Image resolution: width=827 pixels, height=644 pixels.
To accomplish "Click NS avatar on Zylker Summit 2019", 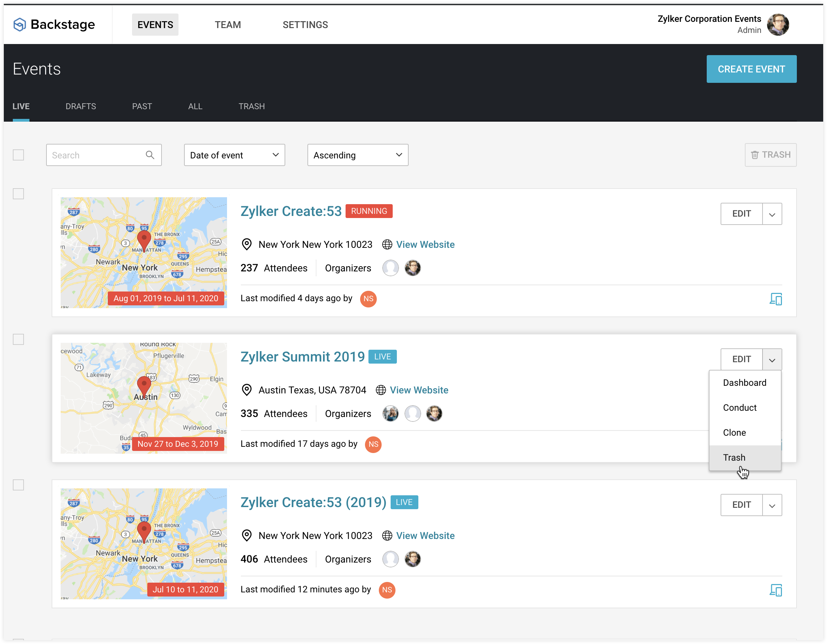I will (373, 444).
